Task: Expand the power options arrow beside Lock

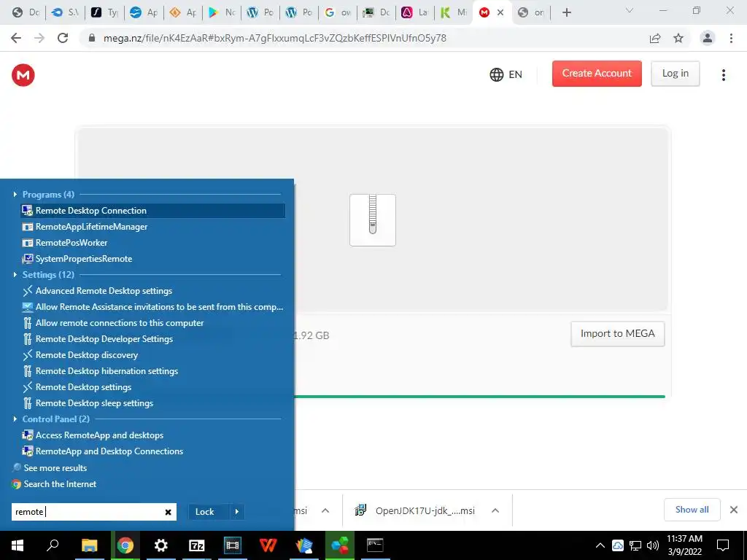Action: pyautogui.click(x=237, y=512)
